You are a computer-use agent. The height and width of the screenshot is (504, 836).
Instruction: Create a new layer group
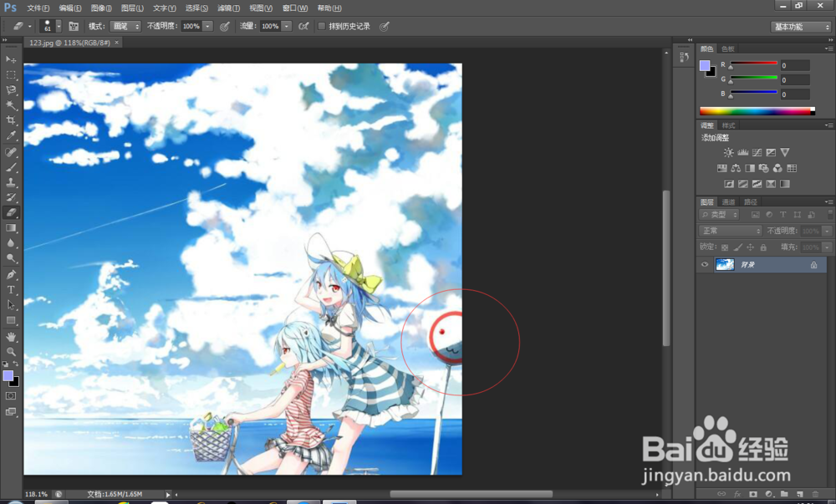point(784,495)
